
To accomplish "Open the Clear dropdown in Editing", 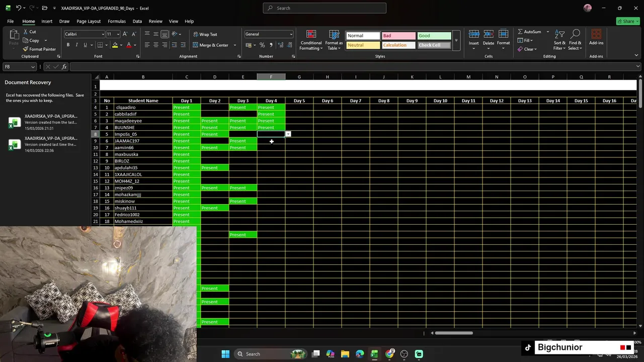I will 527,49.
